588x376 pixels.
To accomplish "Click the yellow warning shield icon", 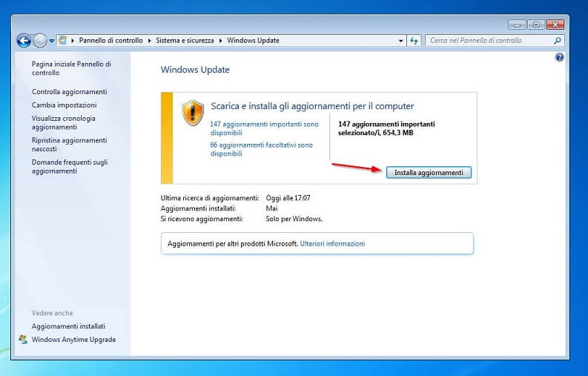I will click(193, 113).
